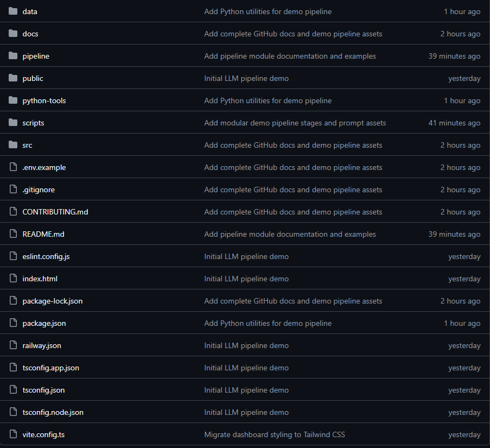The image size is (490, 448).
Task: Open the tsconfig.app.json file
Action: click(50, 368)
